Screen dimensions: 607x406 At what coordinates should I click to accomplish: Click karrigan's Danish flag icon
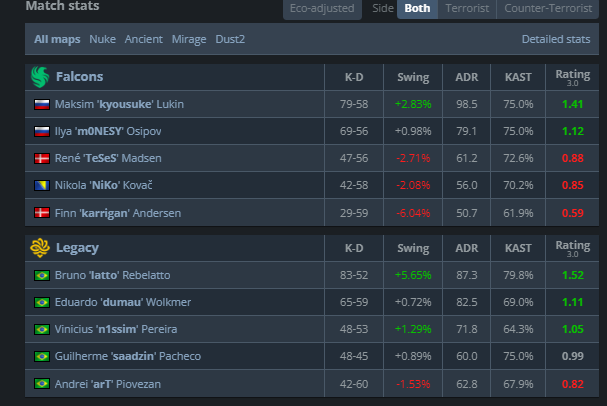pos(42,213)
